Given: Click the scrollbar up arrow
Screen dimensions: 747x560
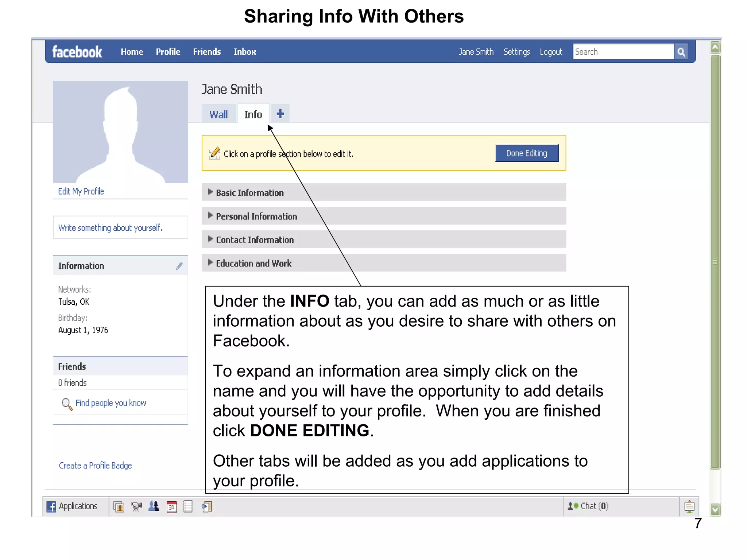Looking at the screenshot, I should click(715, 47).
